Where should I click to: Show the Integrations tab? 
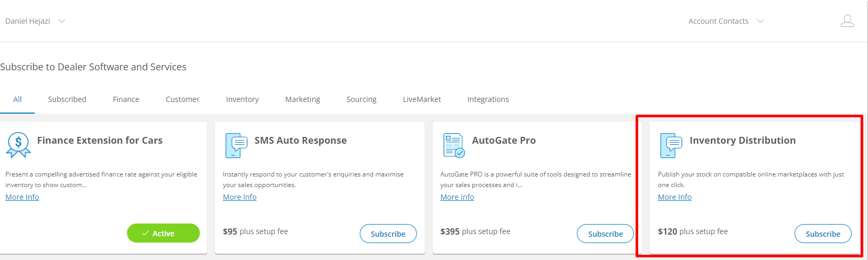pyautogui.click(x=488, y=99)
